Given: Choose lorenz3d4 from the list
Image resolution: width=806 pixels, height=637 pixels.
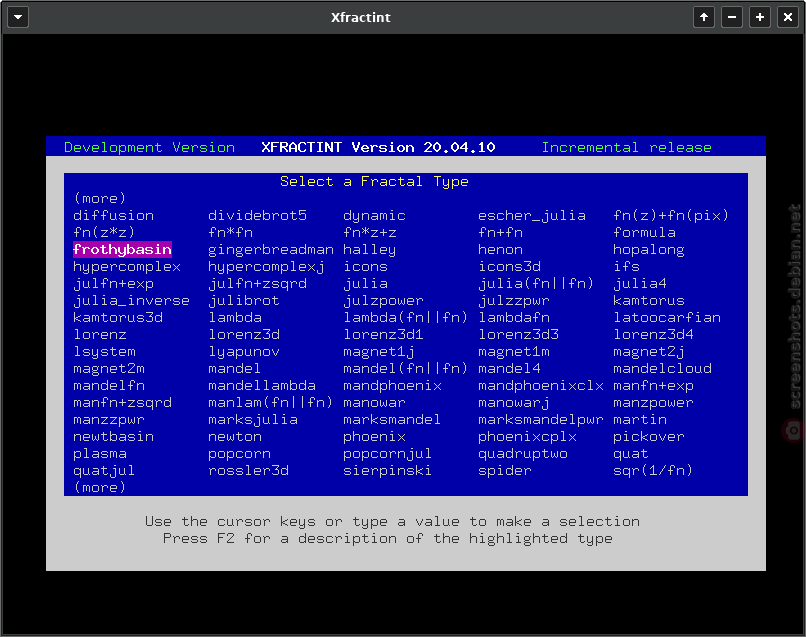Looking at the screenshot, I should [x=653, y=334].
